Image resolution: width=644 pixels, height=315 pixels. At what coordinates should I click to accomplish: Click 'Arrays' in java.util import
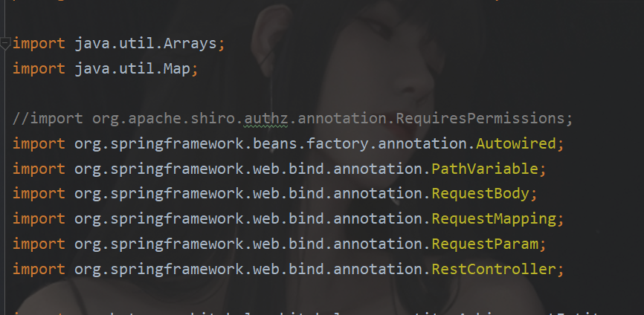click(190, 44)
